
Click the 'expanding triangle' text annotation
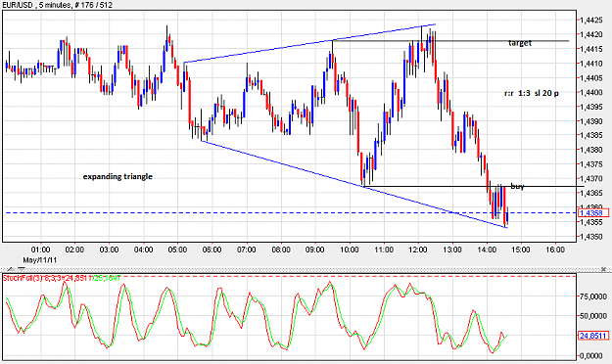118,176
